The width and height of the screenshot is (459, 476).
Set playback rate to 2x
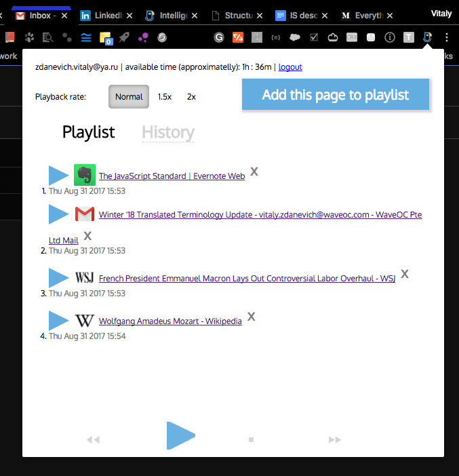point(191,97)
